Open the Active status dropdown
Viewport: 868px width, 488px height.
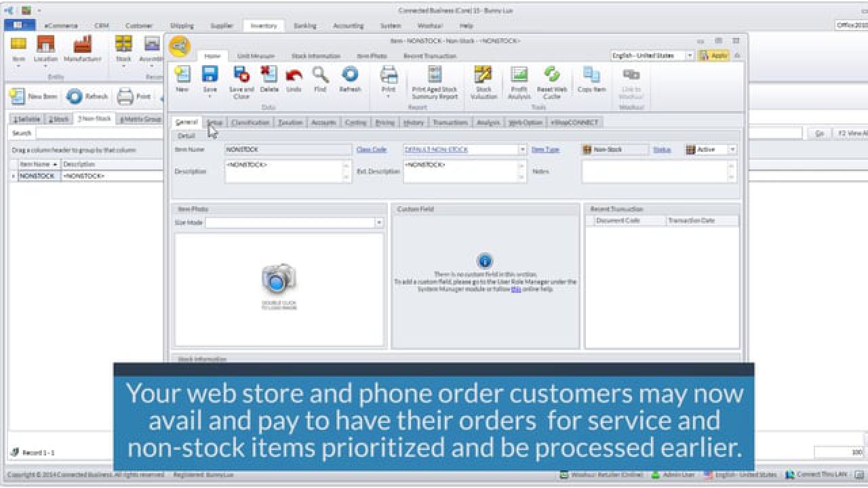732,149
